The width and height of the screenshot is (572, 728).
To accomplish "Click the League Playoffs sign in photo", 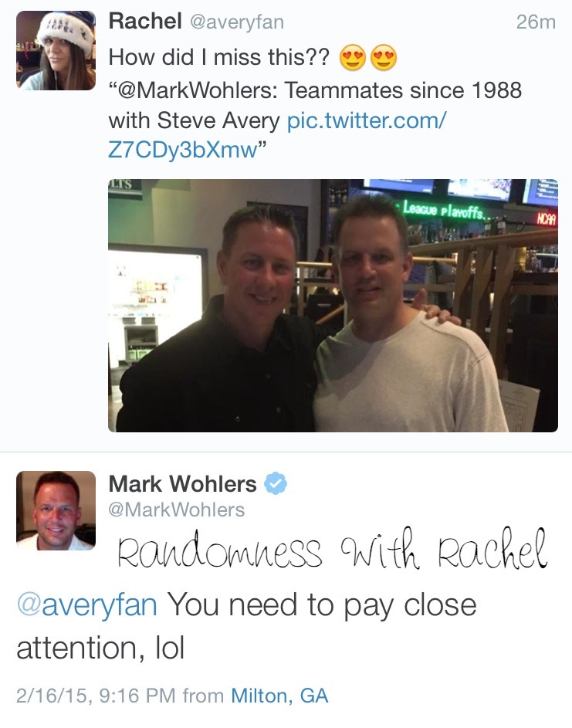I will tap(443, 210).
